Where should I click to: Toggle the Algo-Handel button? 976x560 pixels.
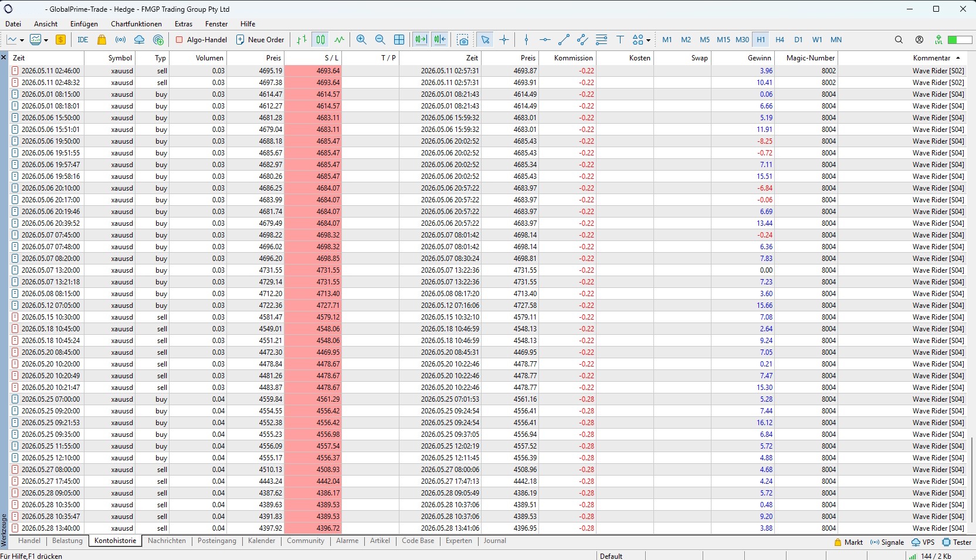pyautogui.click(x=201, y=40)
